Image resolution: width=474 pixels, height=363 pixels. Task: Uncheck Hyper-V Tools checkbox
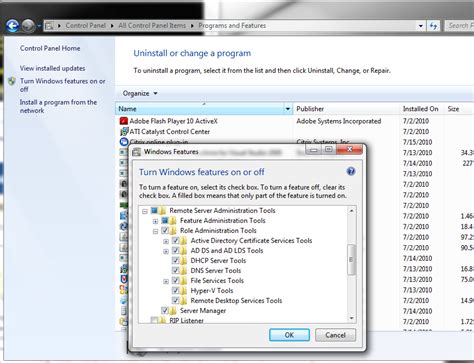(175, 290)
